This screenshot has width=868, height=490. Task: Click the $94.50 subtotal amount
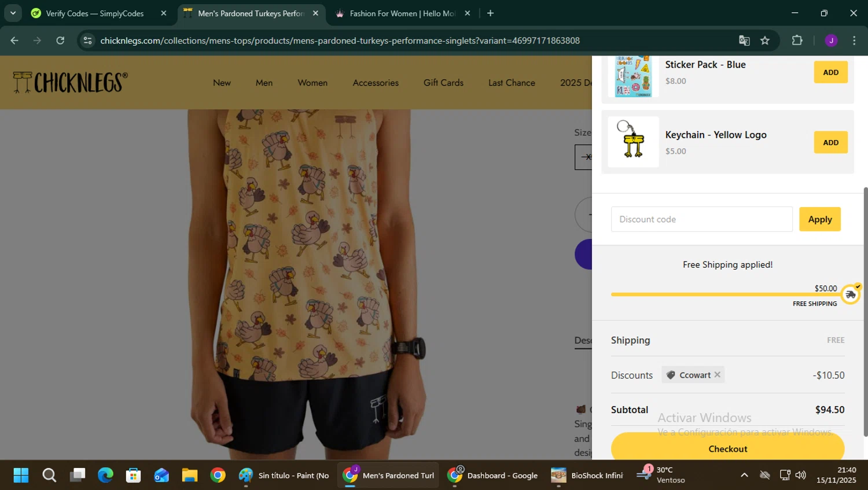point(830,410)
